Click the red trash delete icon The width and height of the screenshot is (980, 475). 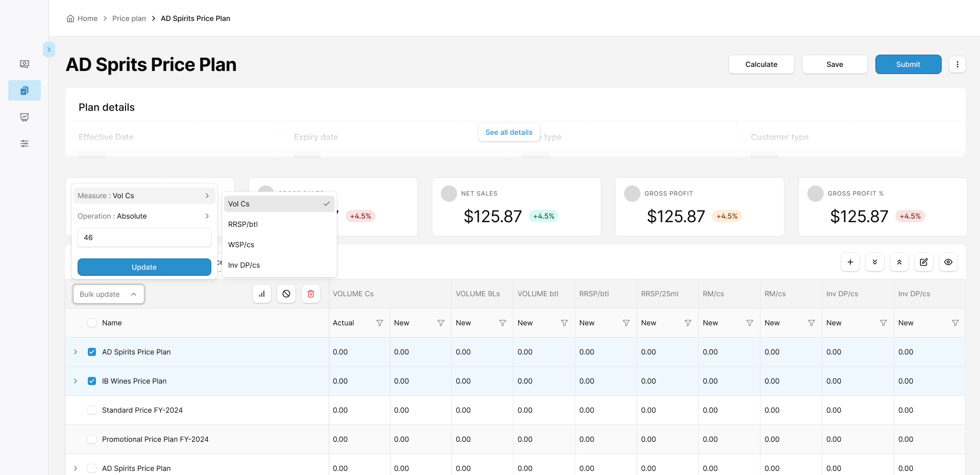[311, 294]
